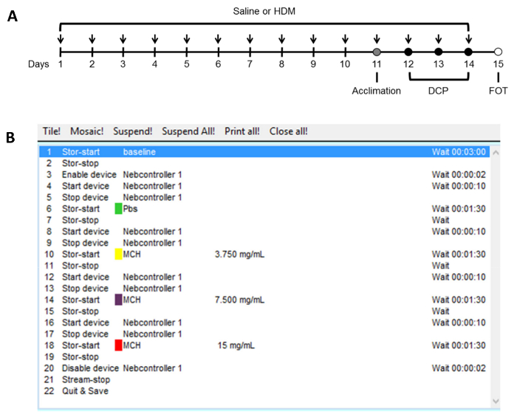Select row 20 Disable device Nebcontroller 1
517x420 pixels.
[264, 368]
